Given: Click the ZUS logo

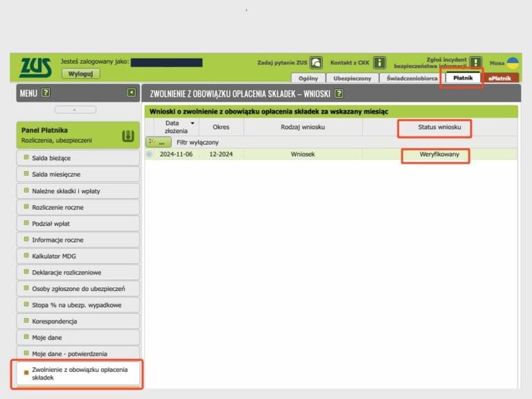Looking at the screenshot, I should pos(35,67).
